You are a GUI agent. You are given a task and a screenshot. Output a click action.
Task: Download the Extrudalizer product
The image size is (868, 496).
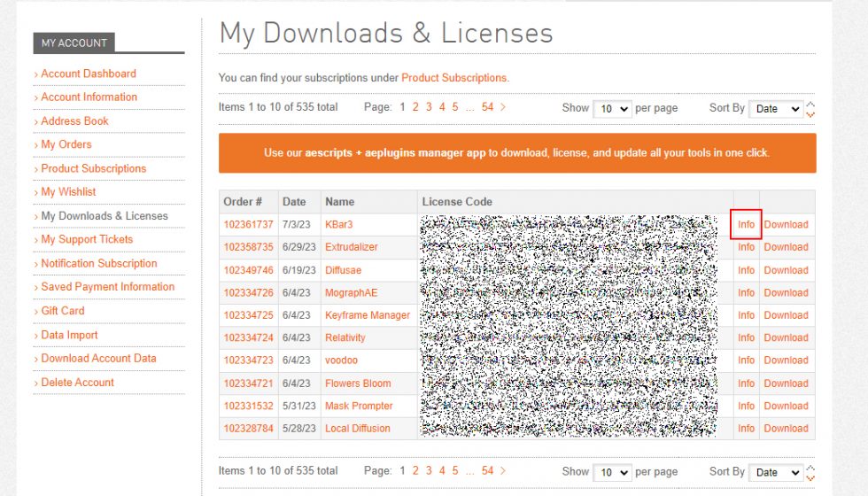[786, 247]
